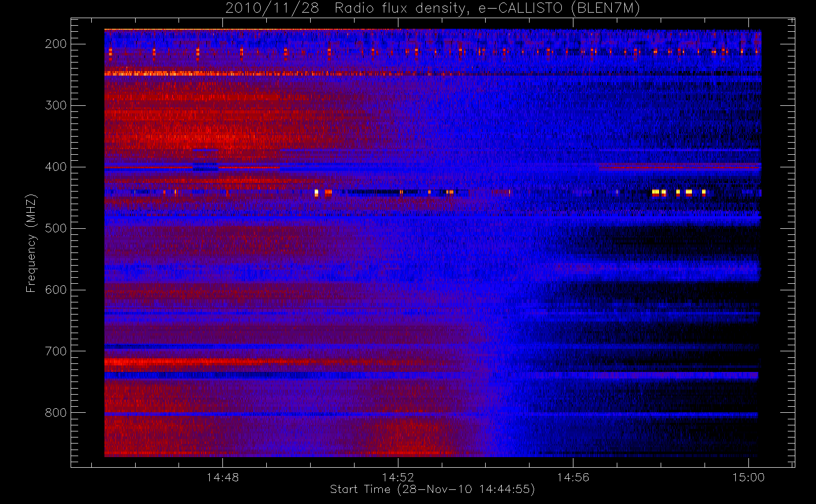Click the 400 frequency tick label
The image size is (816, 504).
[55, 167]
